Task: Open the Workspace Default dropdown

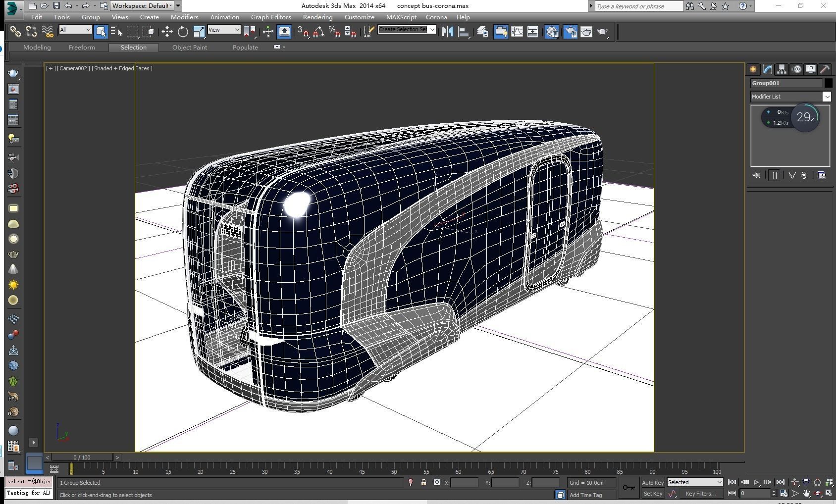Action: 142,6
